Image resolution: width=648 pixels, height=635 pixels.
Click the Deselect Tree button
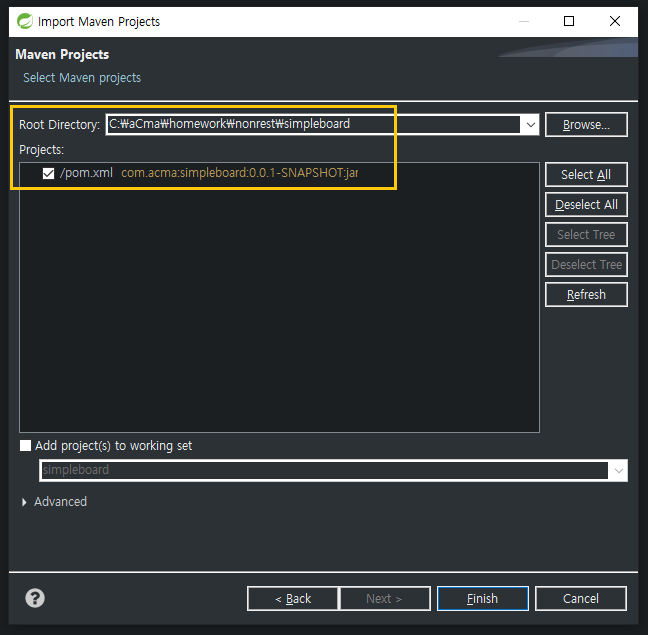[586, 264]
